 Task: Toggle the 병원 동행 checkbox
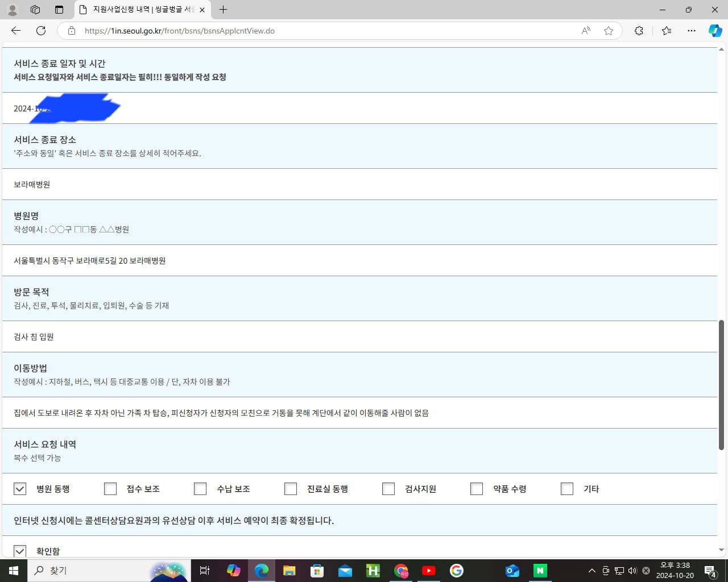pyautogui.click(x=20, y=489)
